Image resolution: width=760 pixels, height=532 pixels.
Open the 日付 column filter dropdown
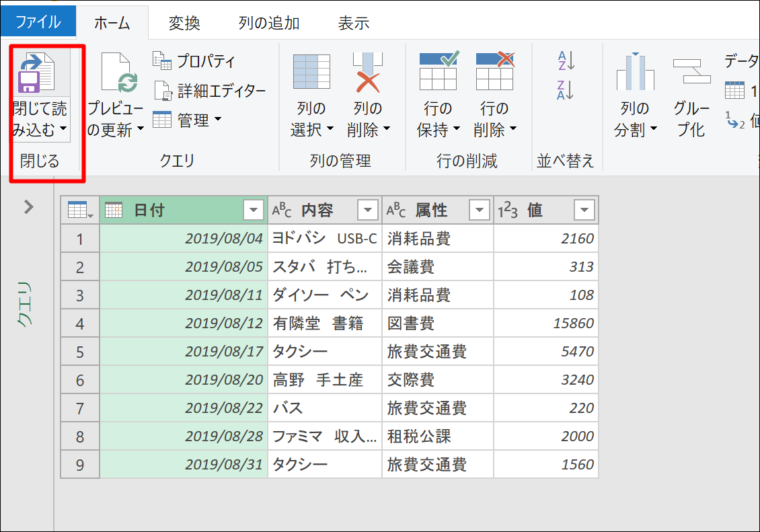[254, 211]
